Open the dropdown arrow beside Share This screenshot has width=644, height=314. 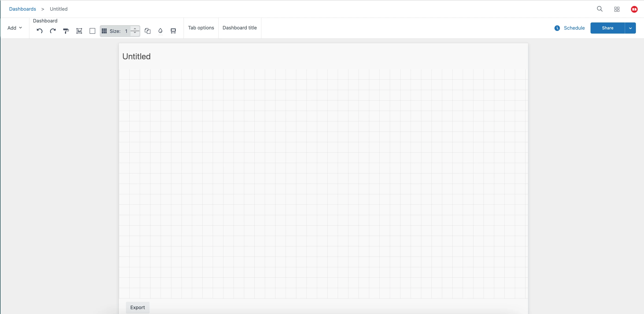pos(630,28)
